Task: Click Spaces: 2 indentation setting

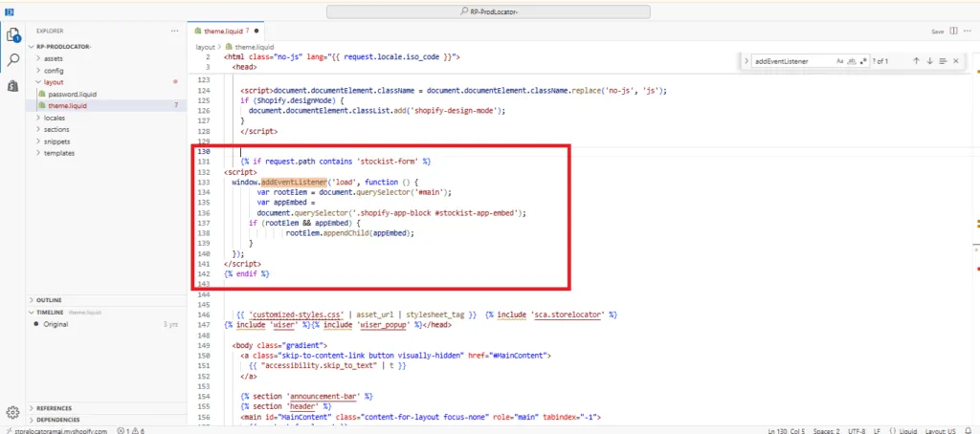Action: 827,430
